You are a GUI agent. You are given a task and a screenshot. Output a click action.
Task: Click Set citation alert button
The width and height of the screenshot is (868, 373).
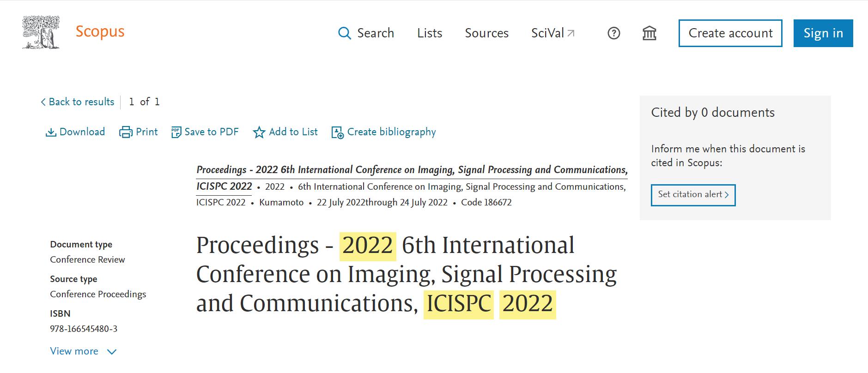pos(693,195)
